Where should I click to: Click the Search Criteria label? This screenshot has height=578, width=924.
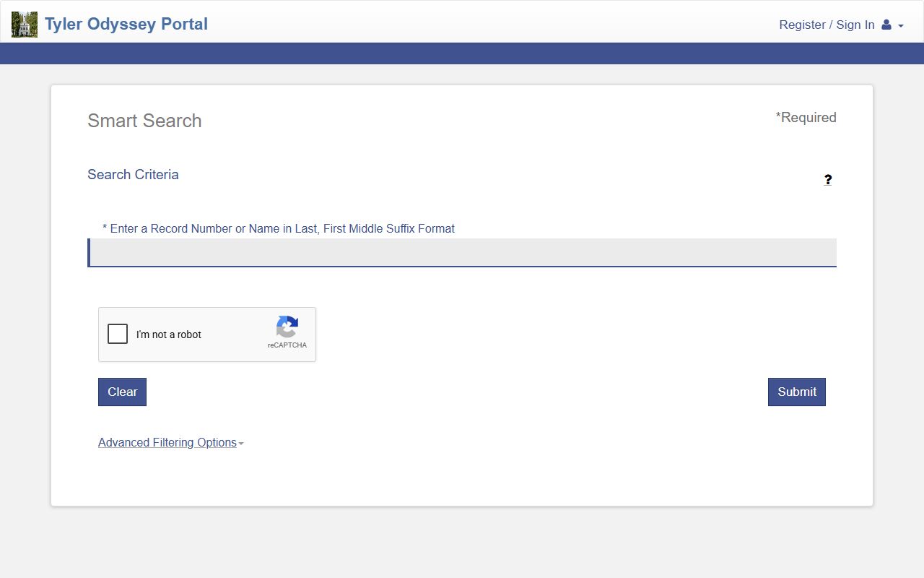(133, 174)
